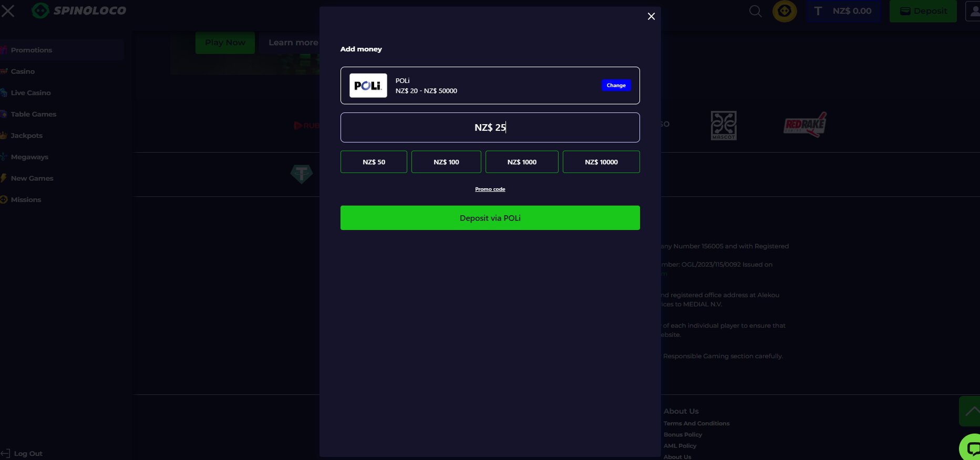Open the user profile icon

(x=973, y=11)
